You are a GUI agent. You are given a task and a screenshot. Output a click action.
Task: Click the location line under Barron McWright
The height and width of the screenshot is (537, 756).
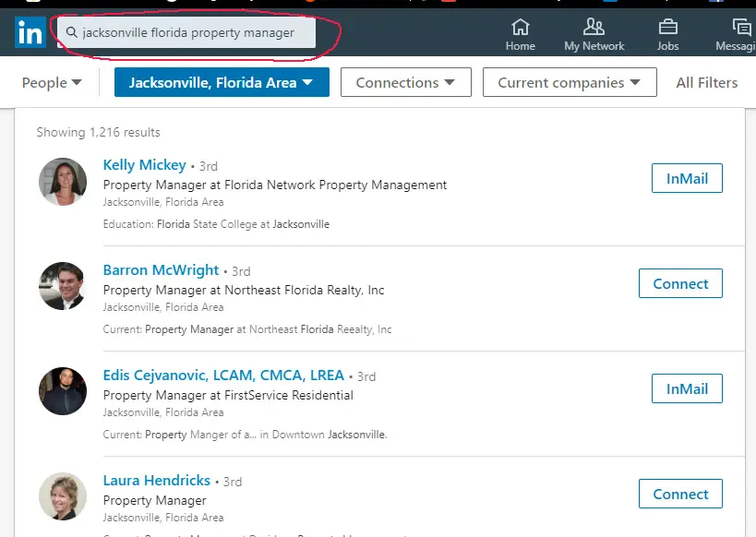click(x=163, y=307)
